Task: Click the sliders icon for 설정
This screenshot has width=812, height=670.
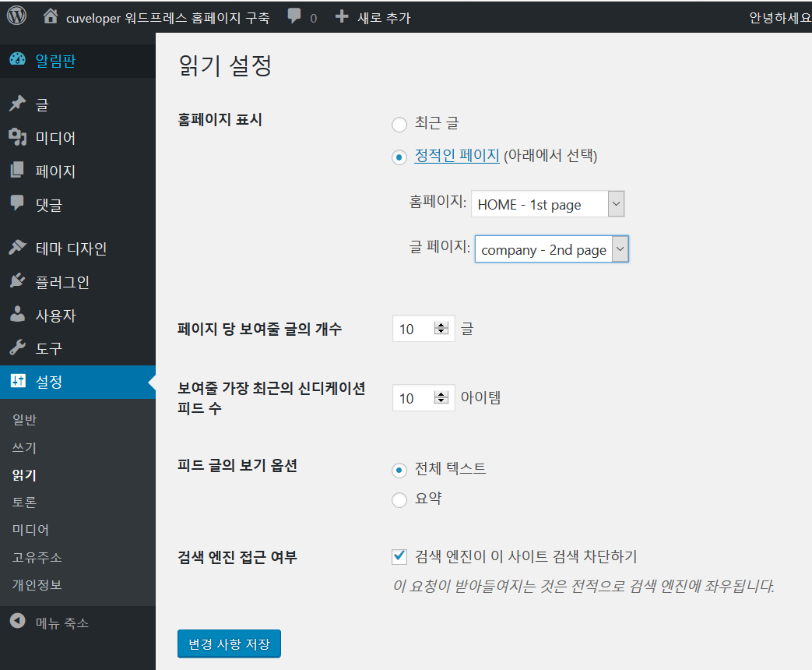Action: [x=18, y=381]
